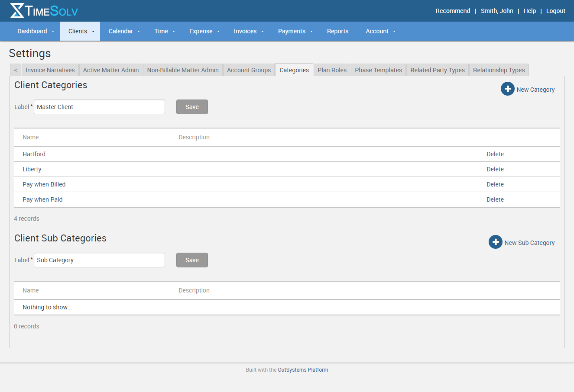This screenshot has height=392, width=574.
Task: Logout of TimeSolv
Action: [x=555, y=10]
